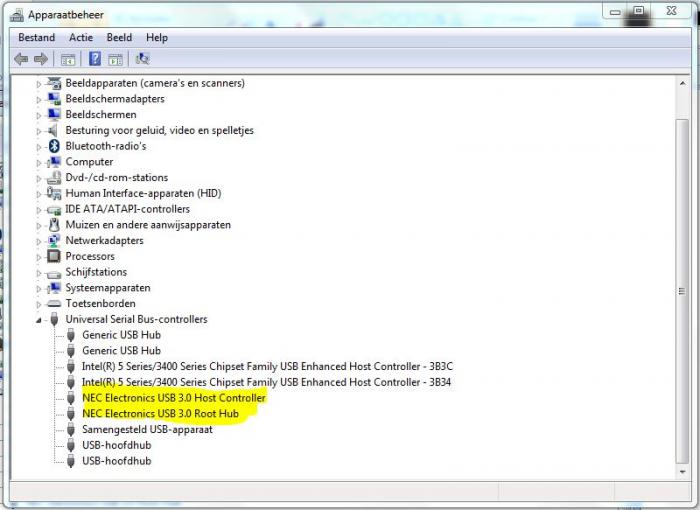Select the Human Interface-apparaten (HID) label
Screen dimensions: 700x510
coord(143,193)
